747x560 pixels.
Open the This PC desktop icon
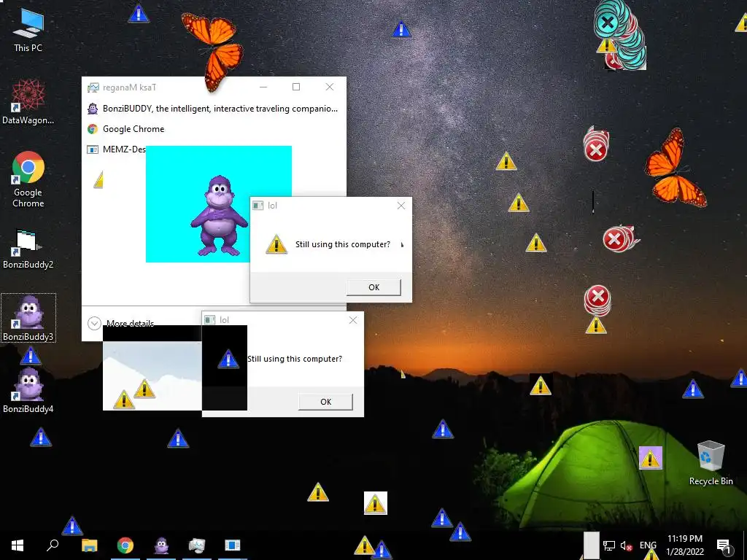(28, 31)
